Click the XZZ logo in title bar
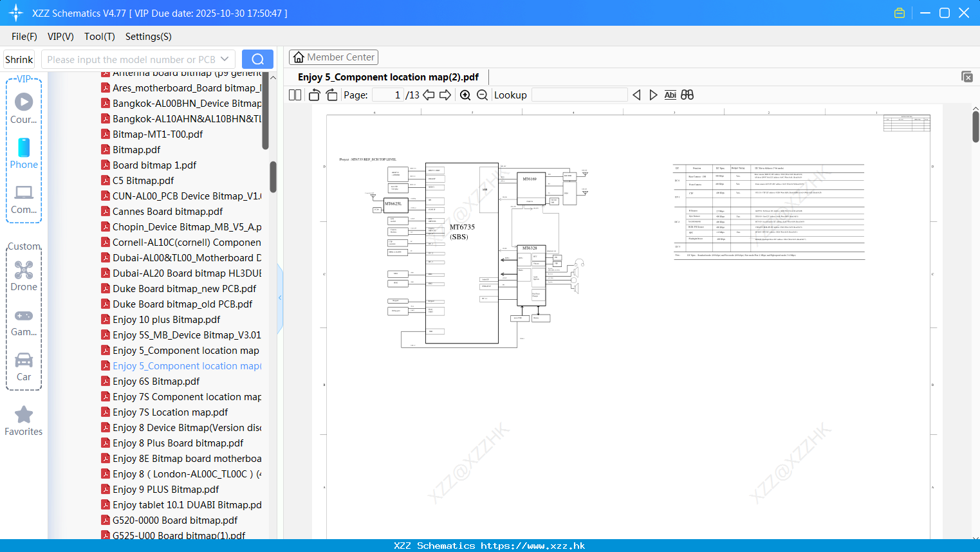980x552 pixels. point(16,13)
